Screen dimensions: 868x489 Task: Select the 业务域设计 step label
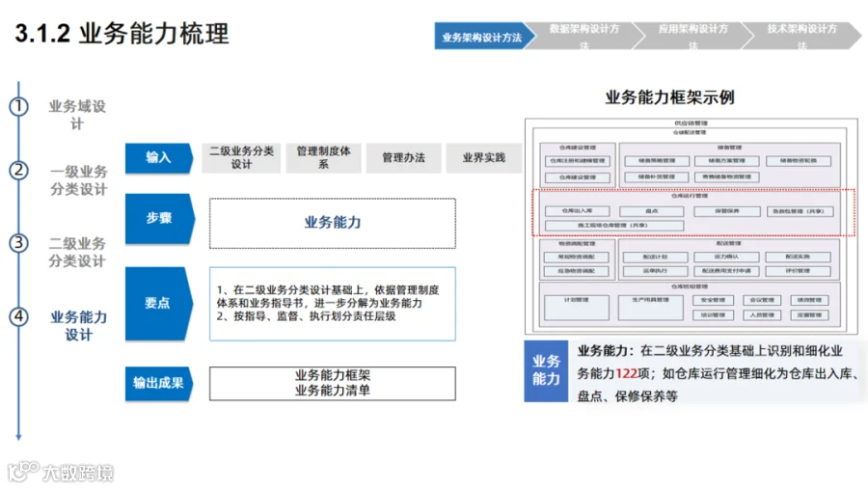77,115
